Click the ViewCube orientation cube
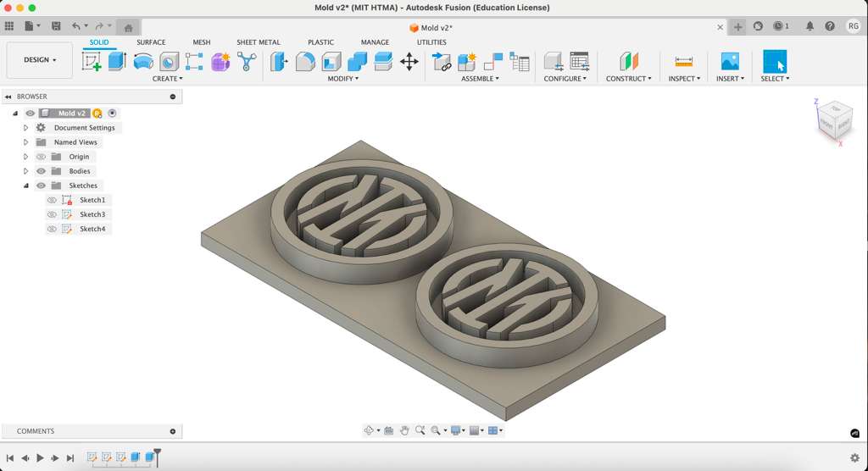This screenshot has width=868, height=471. (835, 119)
